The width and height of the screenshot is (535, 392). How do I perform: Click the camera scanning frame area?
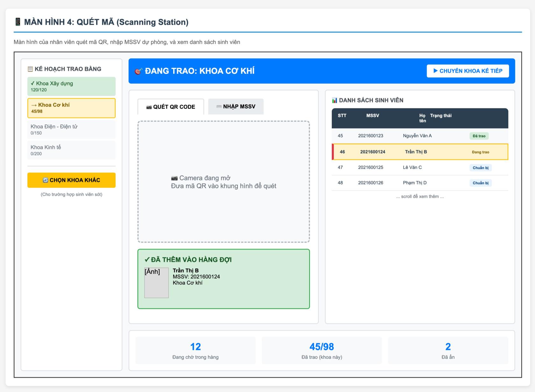224,182
